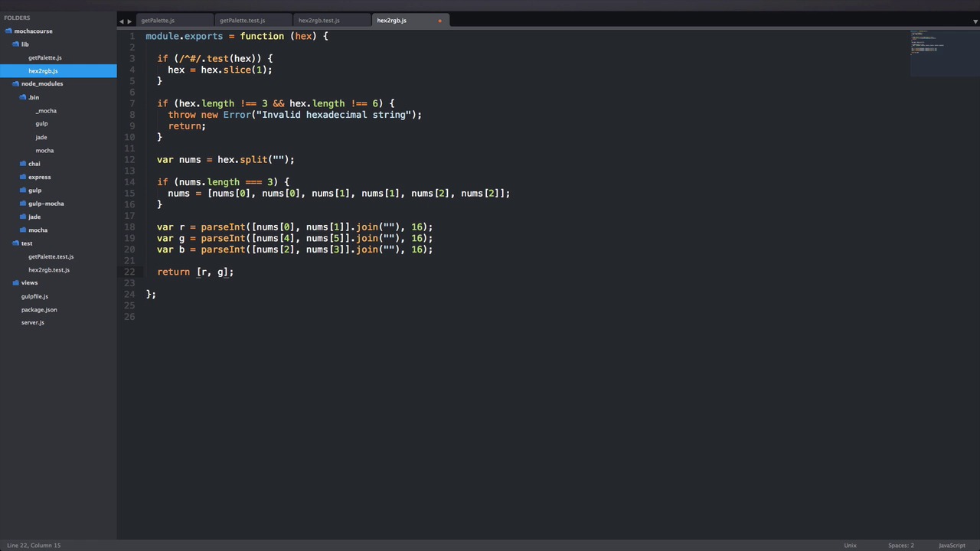This screenshot has height=551, width=980.
Task: Expand the views folder
Action: 15,283
